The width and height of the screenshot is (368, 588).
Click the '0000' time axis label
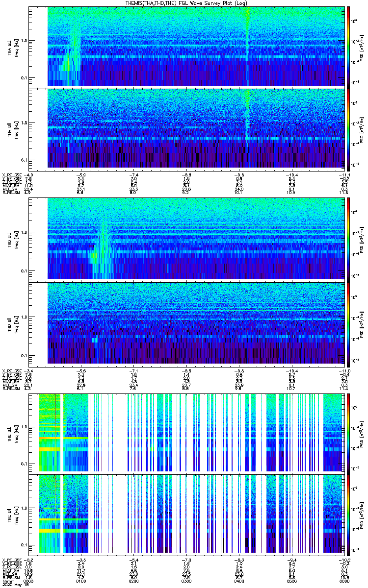pyautogui.click(x=27, y=581)
